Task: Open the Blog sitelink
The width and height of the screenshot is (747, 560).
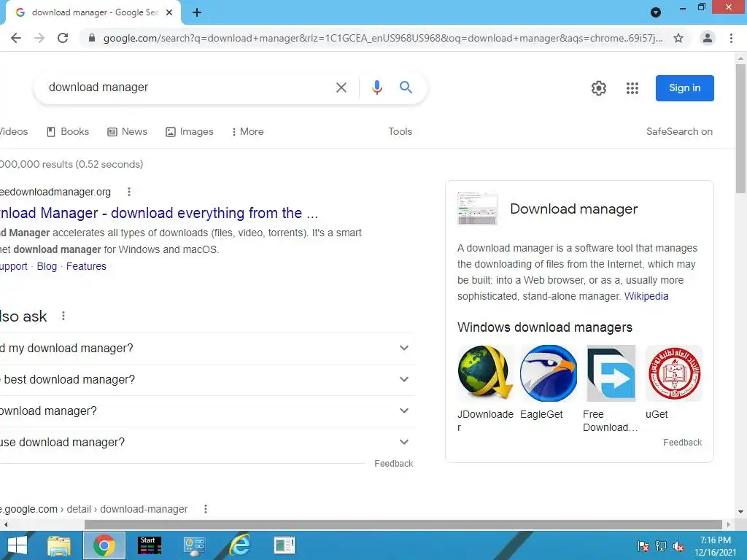Action: point(47,267)
